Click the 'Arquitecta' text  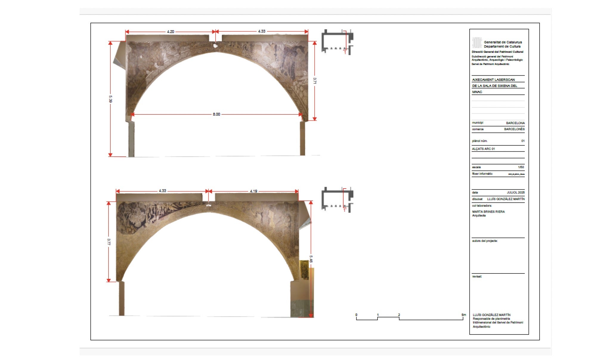(479, 216)
